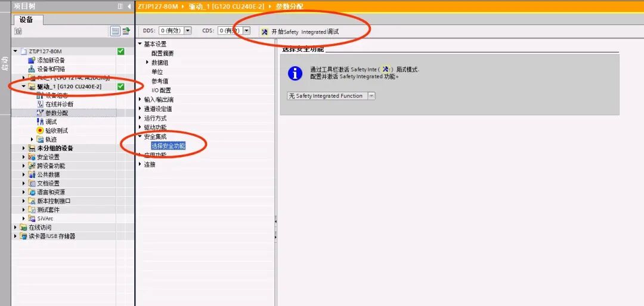Click the 公共数据 common data icon
The height and width of the screenshot is (306, 644).
tap(32, 175)
